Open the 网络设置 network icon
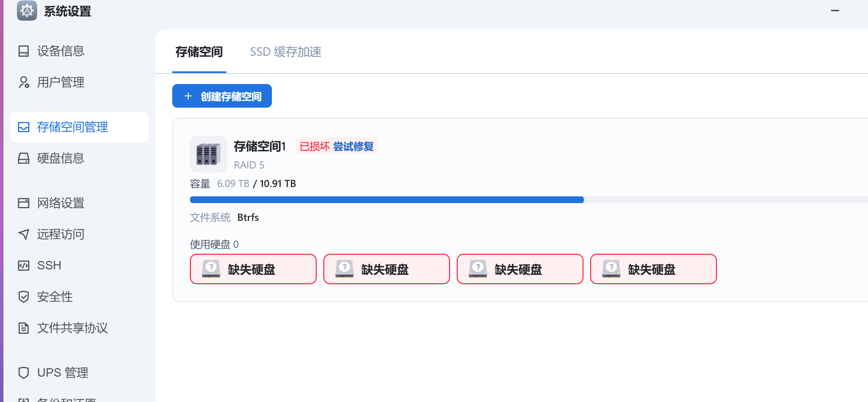The height and width of the screenshot is (402, 868). 24,203
